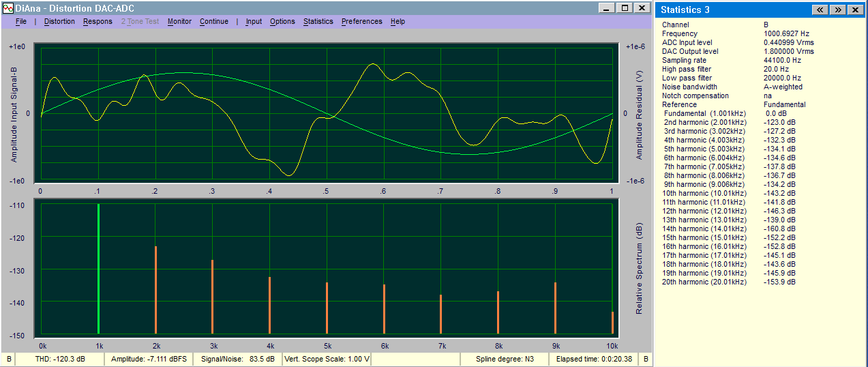Viewport: 868px width, 367px height.
Task: Click the left channel B status indicator
Action: tap(9, 359)
